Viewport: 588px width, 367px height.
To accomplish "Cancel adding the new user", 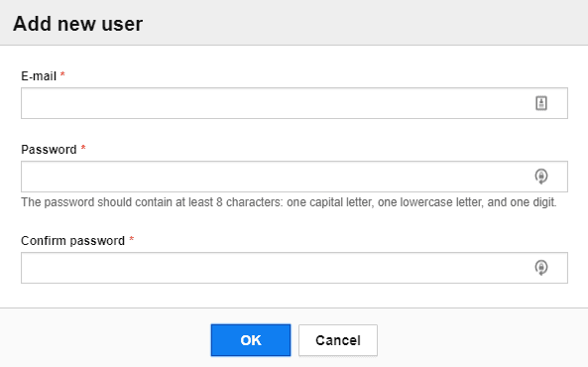I will tap(338, 340).
